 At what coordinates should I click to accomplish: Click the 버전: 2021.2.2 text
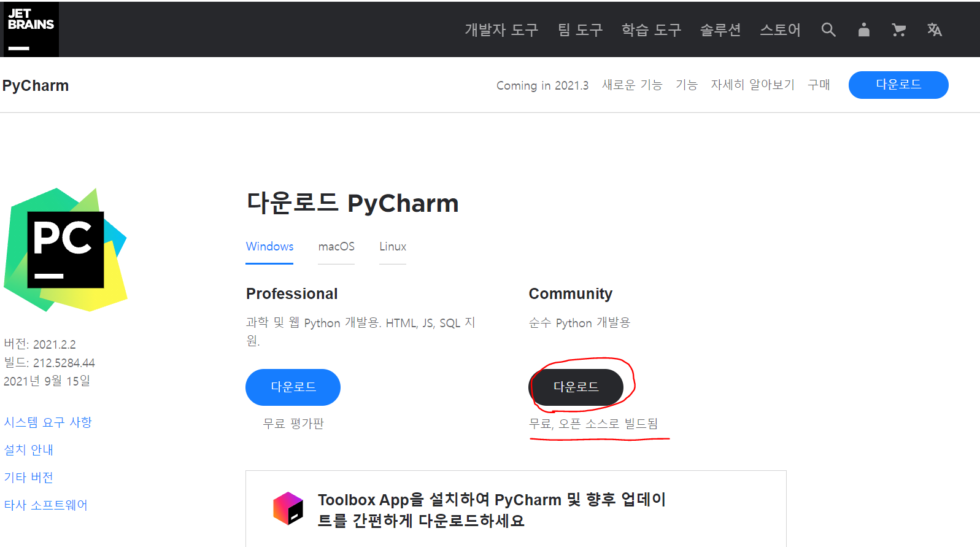tap(40, 344)
